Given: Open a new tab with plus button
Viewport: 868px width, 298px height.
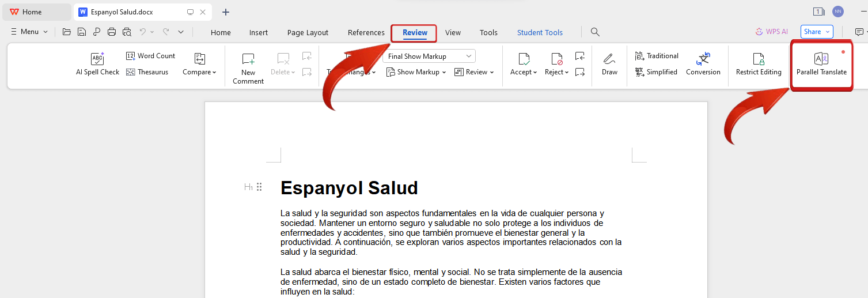Looking at the screenshot, I should [226, 12].
